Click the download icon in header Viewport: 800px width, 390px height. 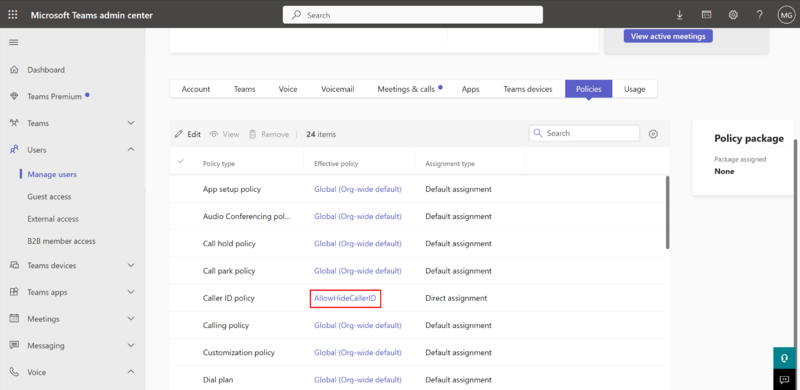click(x=680, y=15)
